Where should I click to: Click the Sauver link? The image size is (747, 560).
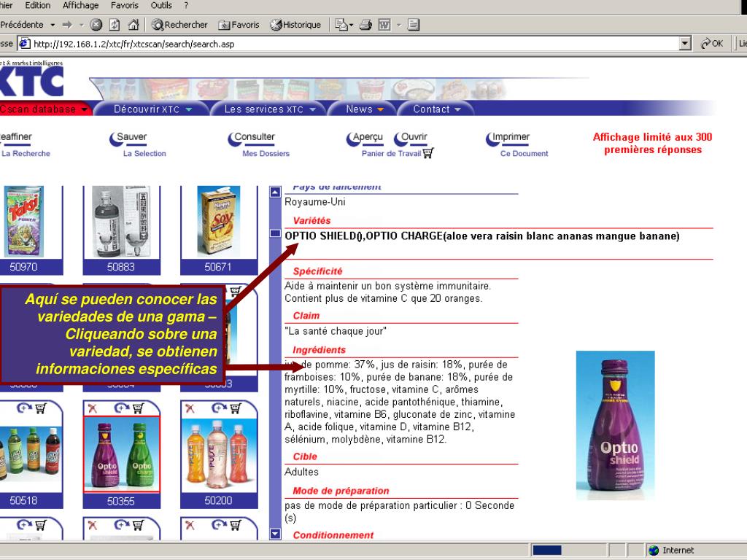[131, 137]
